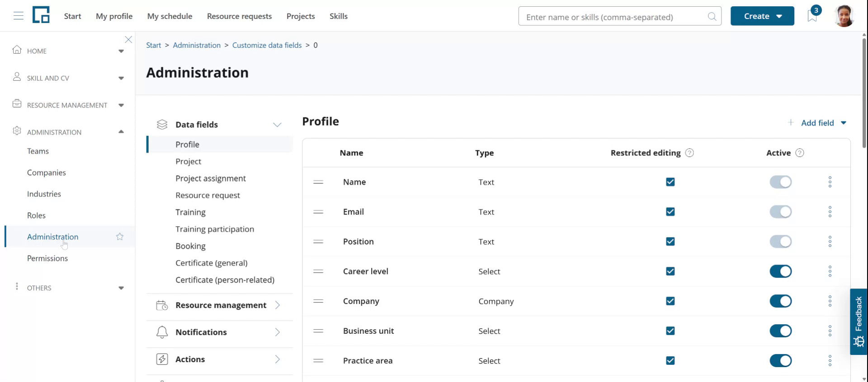Open more options for Business unit row
This screenshot has height=382, width=868.
(830, 331)
